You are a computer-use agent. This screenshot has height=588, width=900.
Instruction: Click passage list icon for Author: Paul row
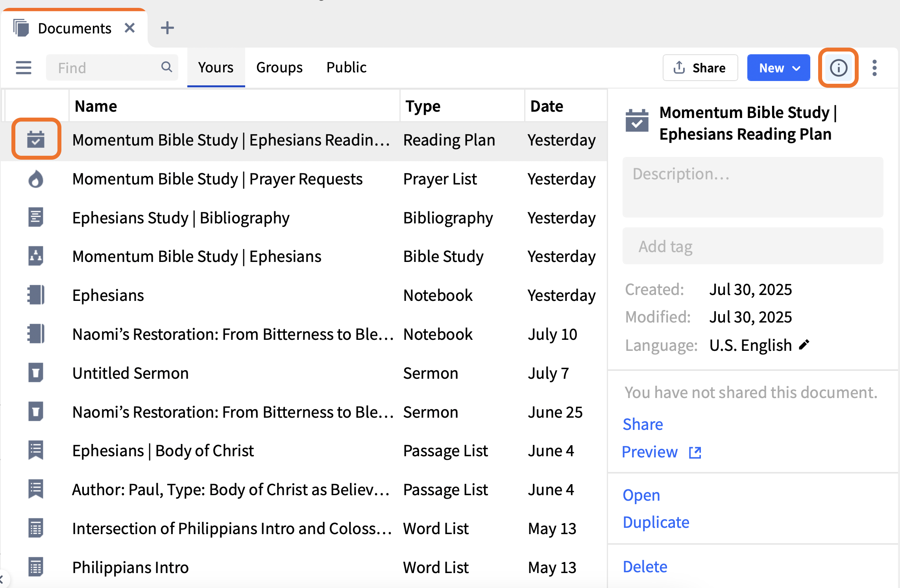pyautogui.click(x=36, y=489)
